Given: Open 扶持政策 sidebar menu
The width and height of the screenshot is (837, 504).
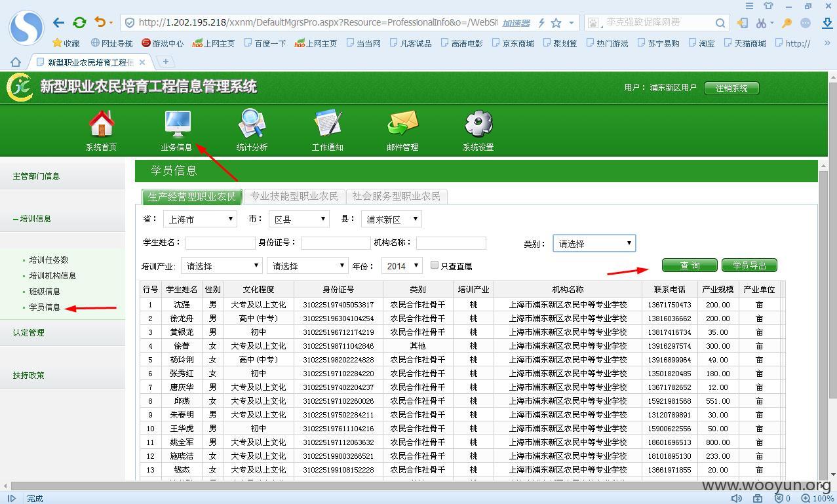Looking at the screenshot, I should click(28, 376).
